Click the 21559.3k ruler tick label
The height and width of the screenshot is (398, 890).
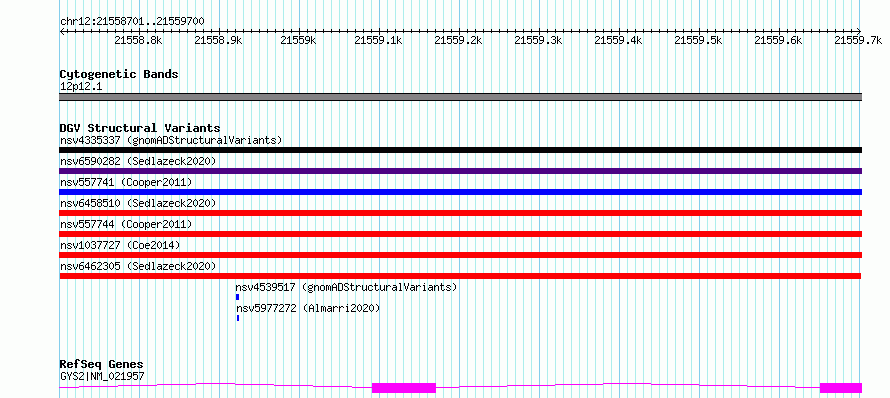(539, 40)
